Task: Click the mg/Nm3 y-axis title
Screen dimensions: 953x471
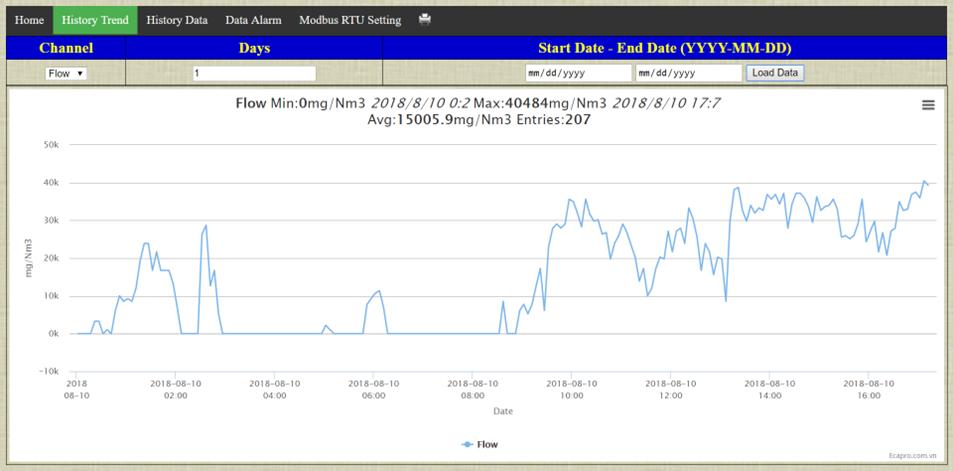Action: (28, 258)
